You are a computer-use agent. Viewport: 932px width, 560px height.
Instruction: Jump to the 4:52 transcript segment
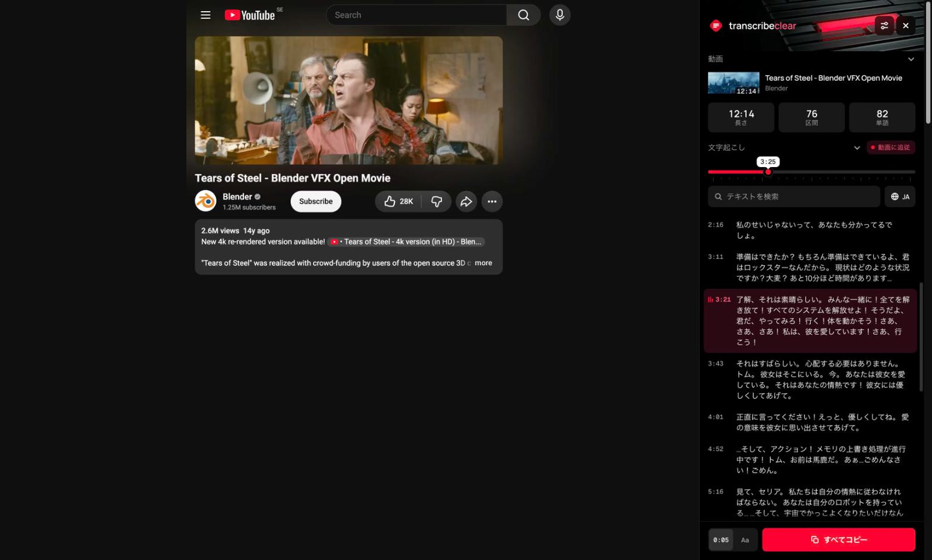click(810, 459)
